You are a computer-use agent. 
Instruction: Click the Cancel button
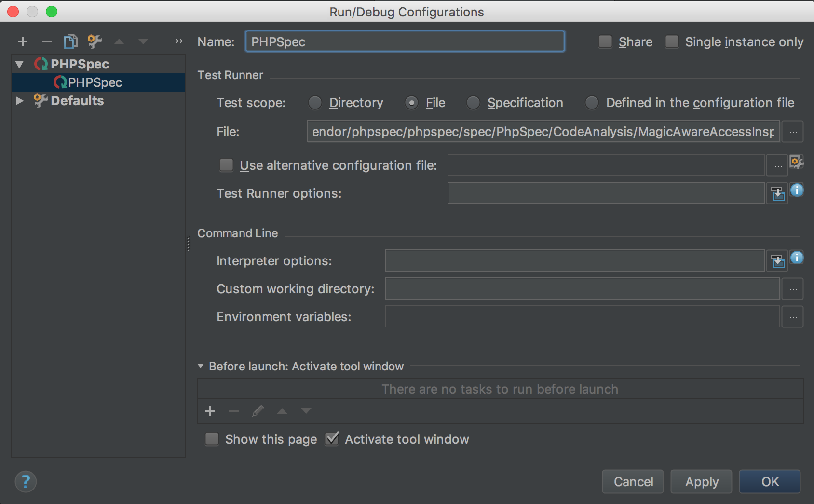[x=633, y=481]
